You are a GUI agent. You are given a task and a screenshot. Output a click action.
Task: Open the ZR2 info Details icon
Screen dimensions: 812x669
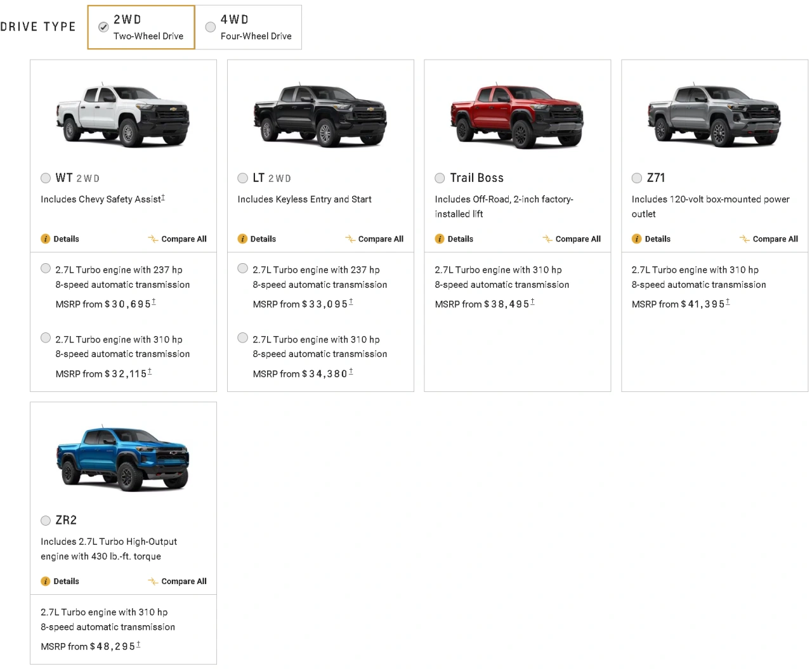point(46,581)
